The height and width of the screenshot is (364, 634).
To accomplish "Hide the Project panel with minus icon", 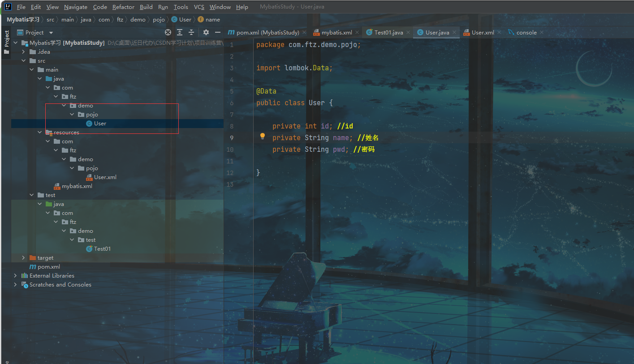I will 218,32.
